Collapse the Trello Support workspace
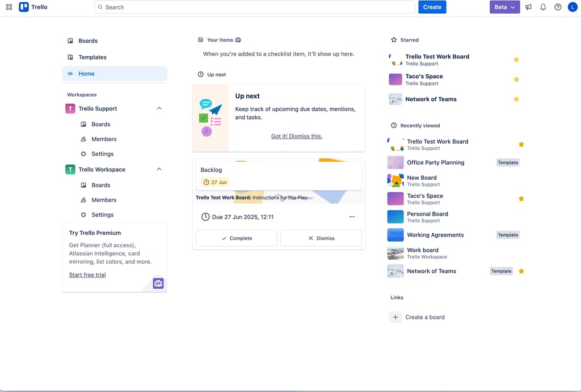The width and height of the screenshot is (581, 392). 159,108
